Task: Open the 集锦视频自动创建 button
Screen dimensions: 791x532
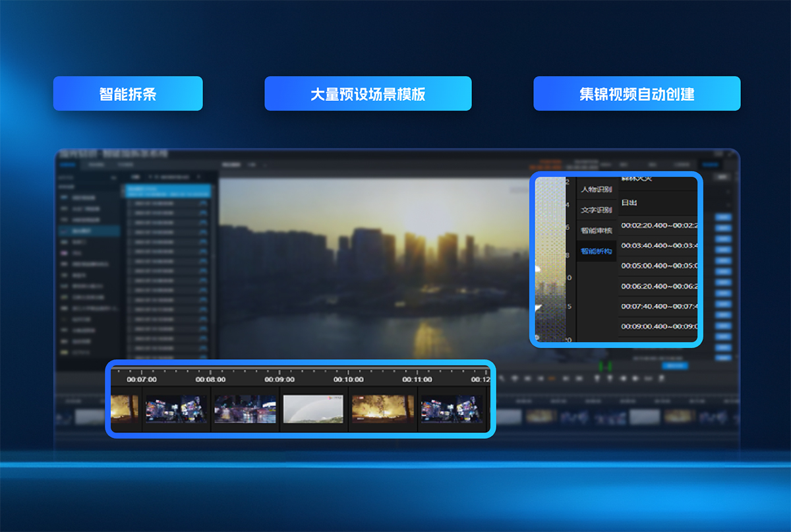Action: (x=637, y=94)
